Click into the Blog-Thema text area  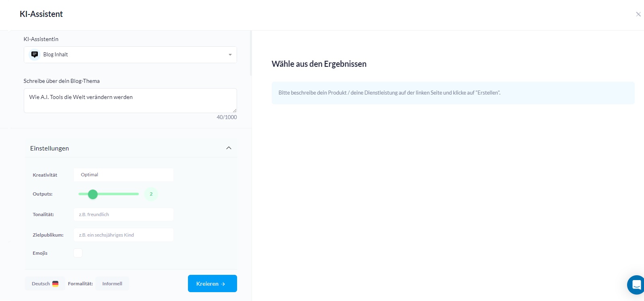130,101
